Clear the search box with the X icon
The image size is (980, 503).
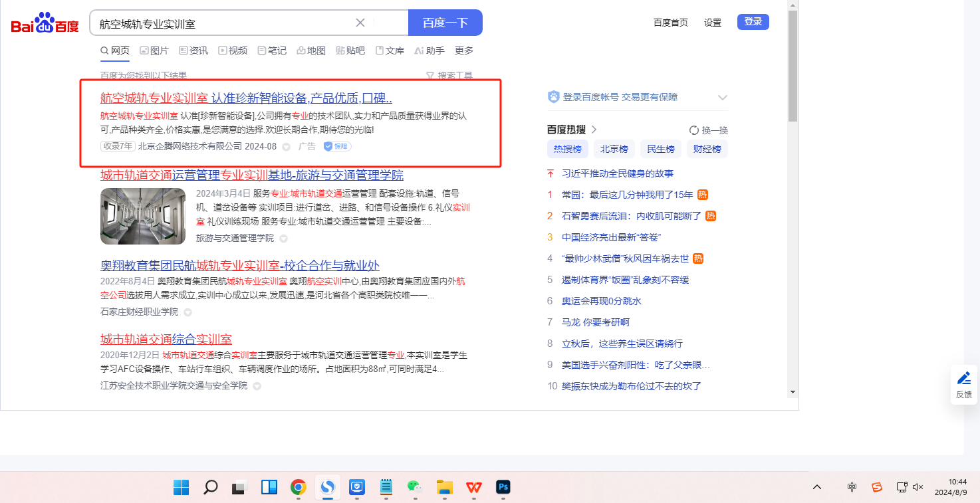click(360, 23)
